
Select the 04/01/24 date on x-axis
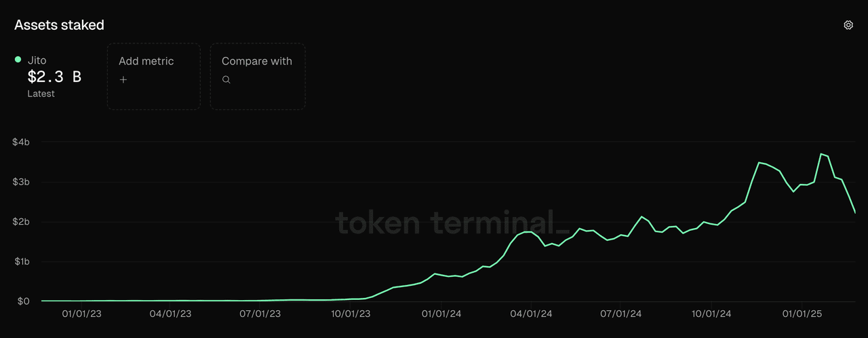pyautogui.click(x=530, y=314)
